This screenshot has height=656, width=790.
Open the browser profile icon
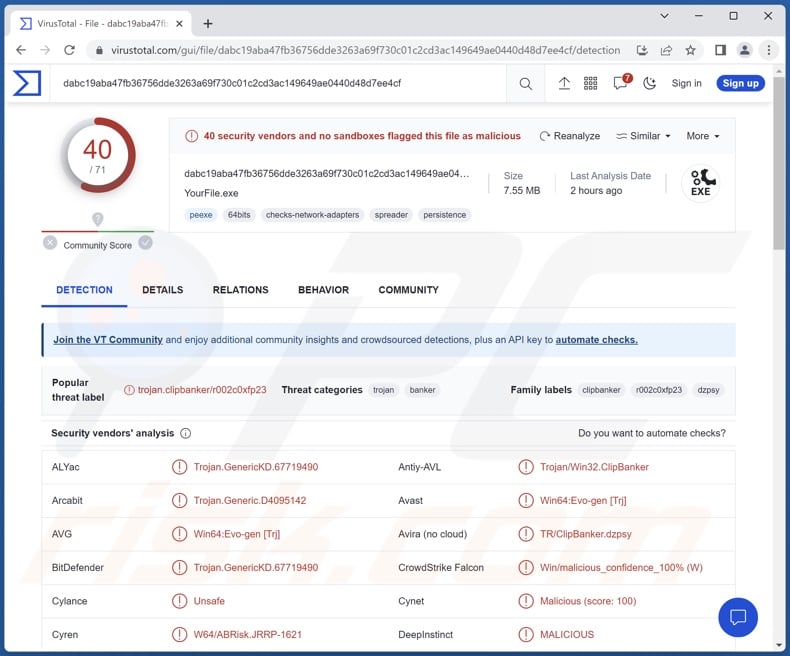click(x=744, y=50)
